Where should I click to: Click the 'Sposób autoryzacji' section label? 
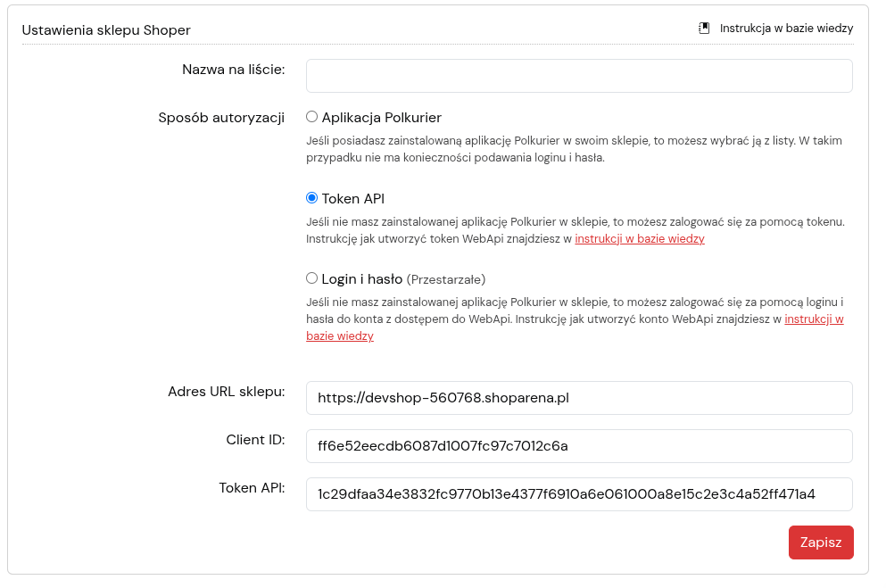[x=221, y=118]
